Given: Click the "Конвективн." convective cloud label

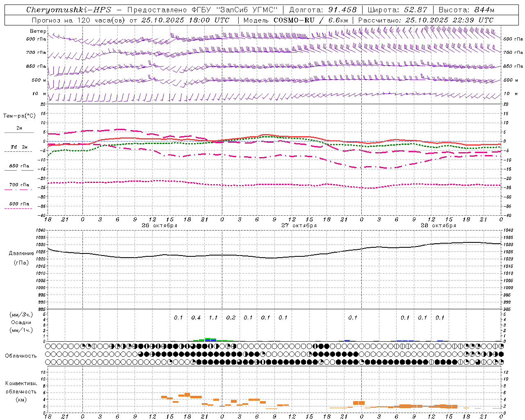Looking at the screenshot, I should 21,383.
